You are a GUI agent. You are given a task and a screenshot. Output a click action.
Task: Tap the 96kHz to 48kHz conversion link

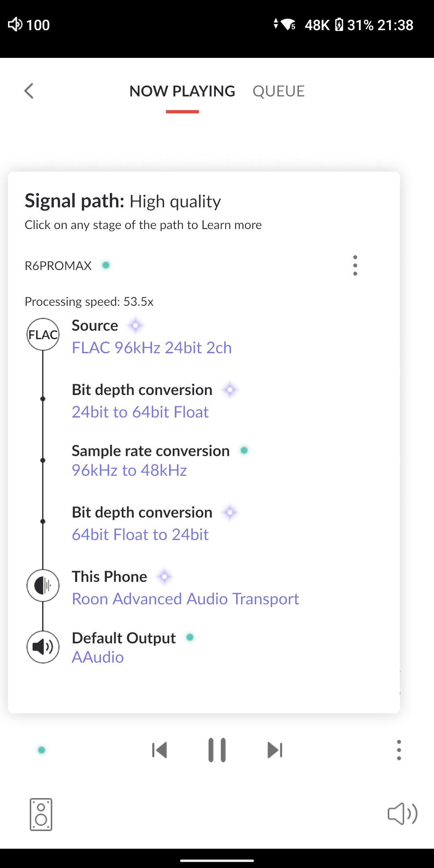tap(129, 470)
